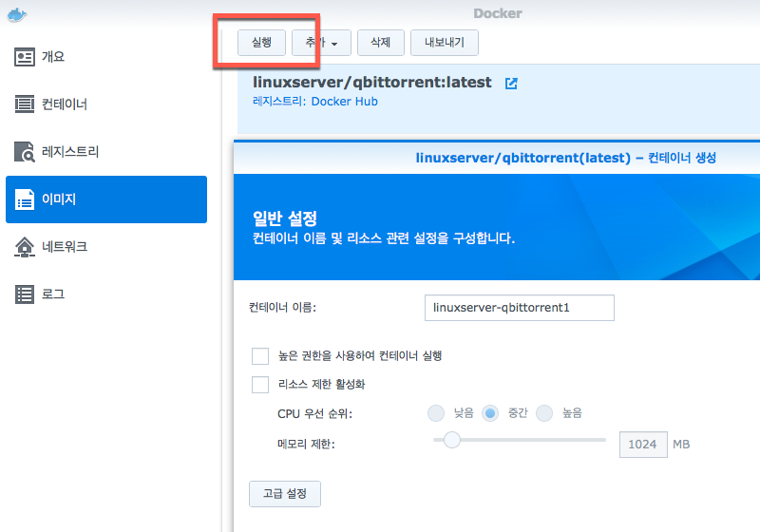Open the 개요 section
Image resolution: width=760 pixels, height=532 pixels.
click(106, 57)
